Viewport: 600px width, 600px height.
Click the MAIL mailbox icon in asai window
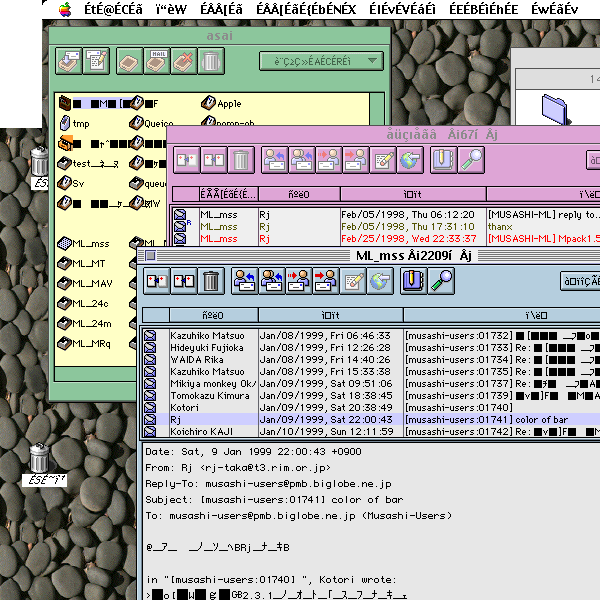pos(157,61)
